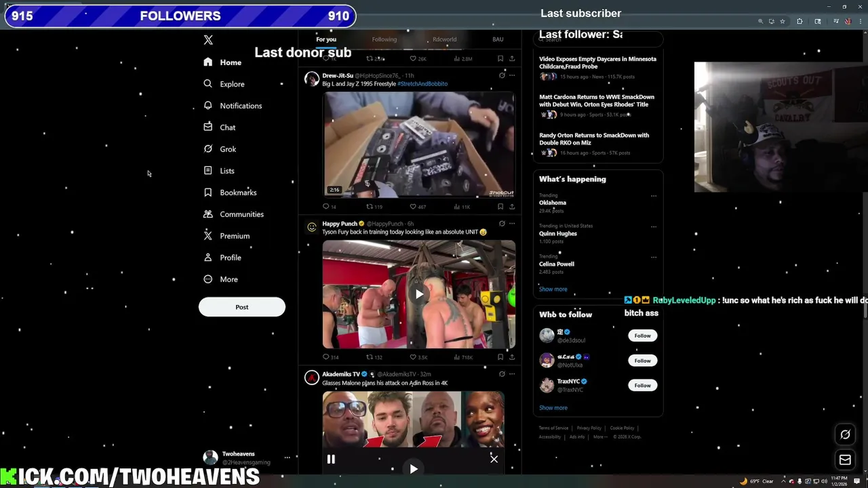Click the Communities people icon in sidebar
Image resolution: width=868 pixels, height=488 pixels.
pos(208,214)
